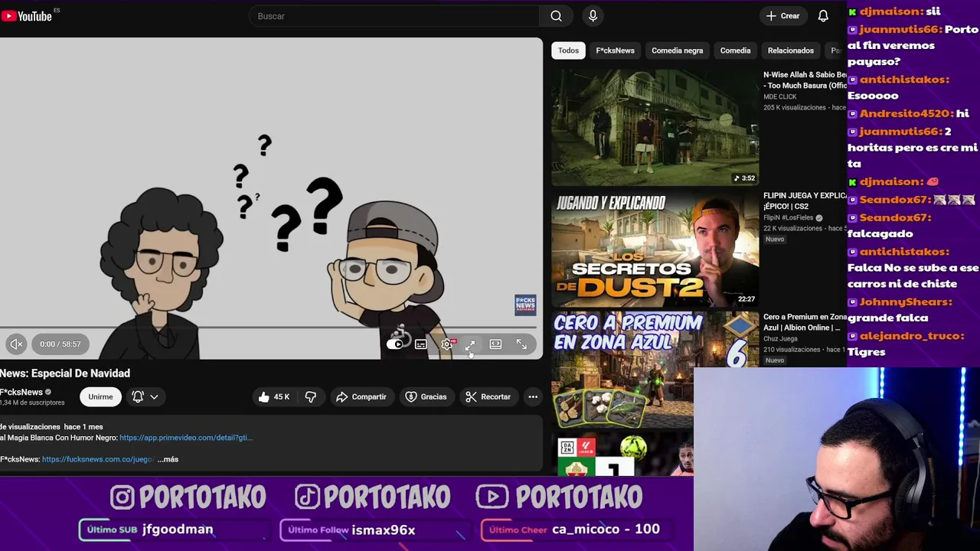Send a tip with Gracias button
Viewport: 980px width, 551px height.
point(426,396)
